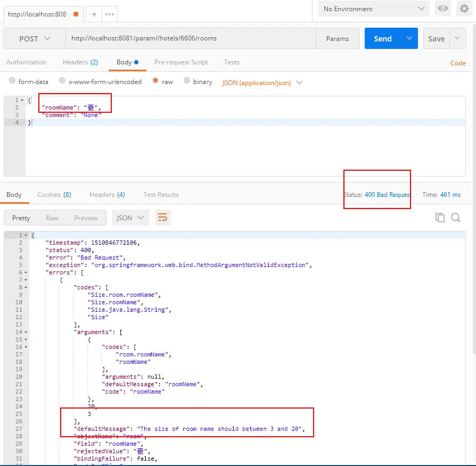Select the binary body type
Screen dimensions: 476x466
[187, 81]
